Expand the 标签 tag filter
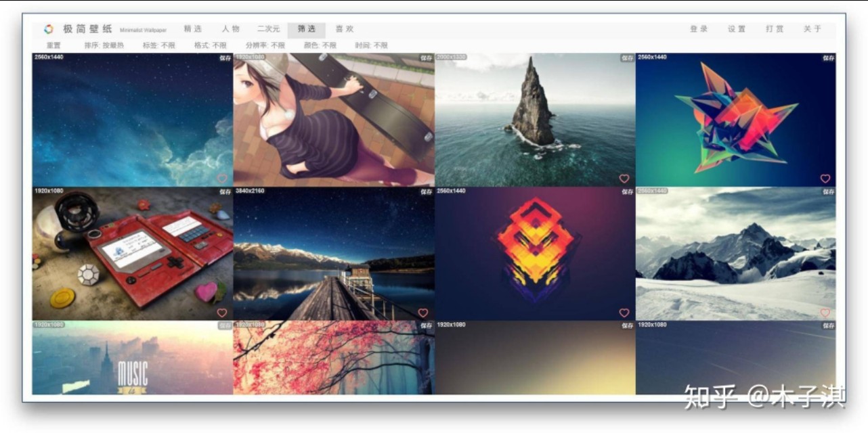The height and width of the screenshot is (433, 868). [x=158, y=45]
